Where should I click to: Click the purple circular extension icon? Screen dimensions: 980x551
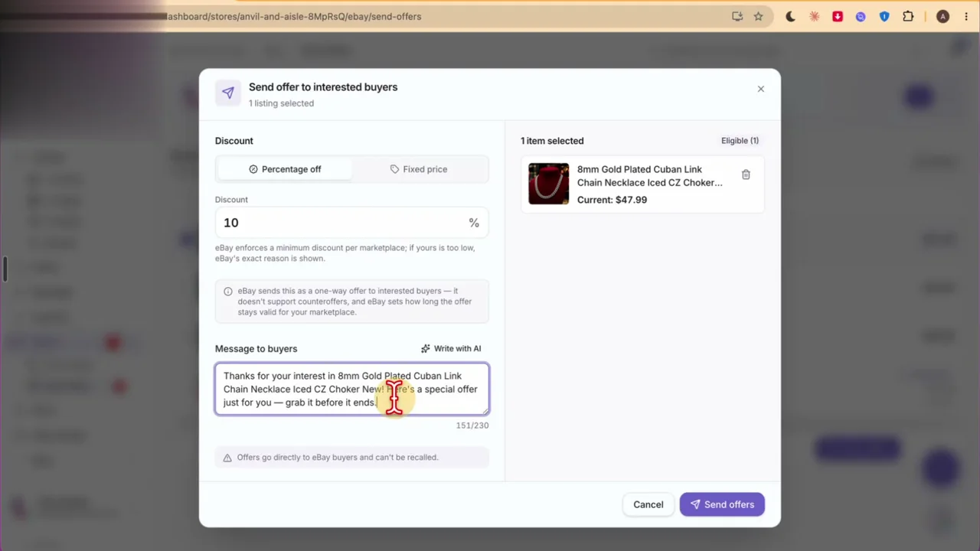(861, 16)
